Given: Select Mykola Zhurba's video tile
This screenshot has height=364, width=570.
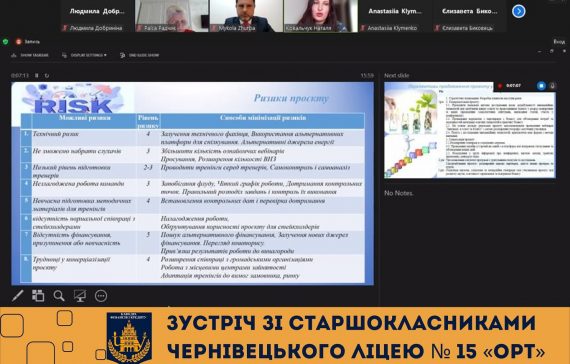Looking at the screenshot, I should (246, 16).
